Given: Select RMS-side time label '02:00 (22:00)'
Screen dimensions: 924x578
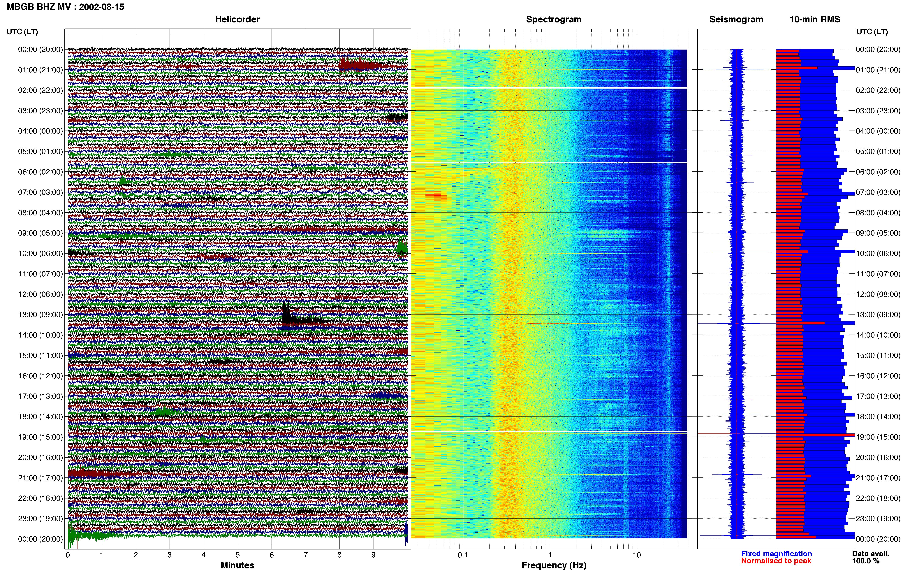Looking at the screenshot, I should [x=878, y=91].
